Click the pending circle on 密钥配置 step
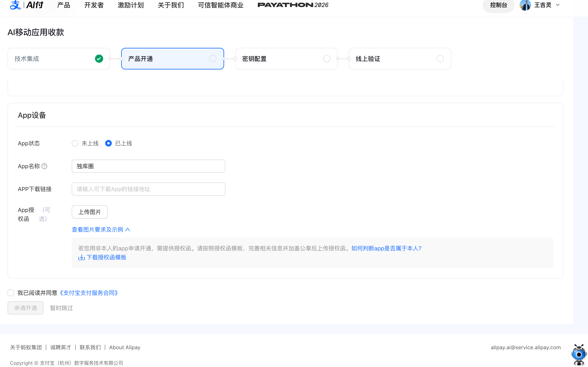 [x=327, y=59]
